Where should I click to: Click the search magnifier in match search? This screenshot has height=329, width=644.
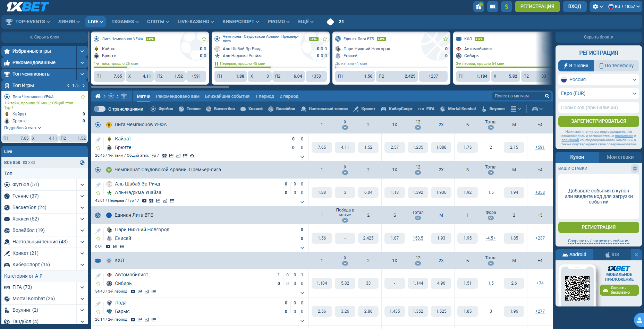(x=547, y=96)
